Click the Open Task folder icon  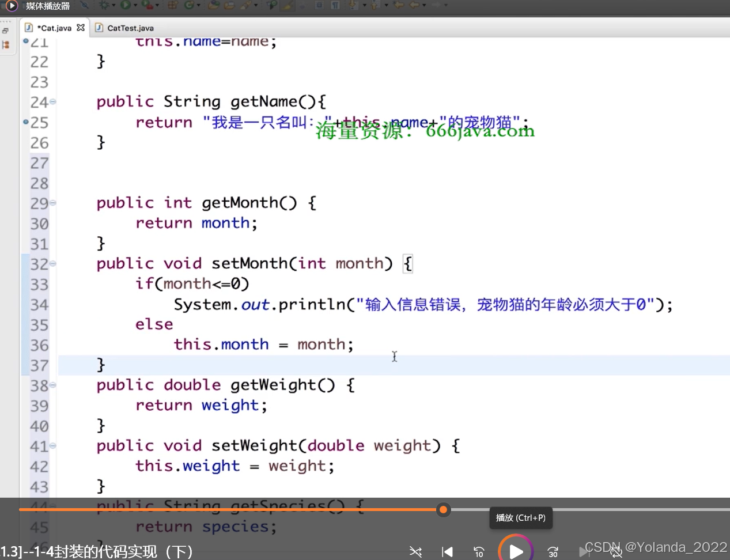pos(229,5)
